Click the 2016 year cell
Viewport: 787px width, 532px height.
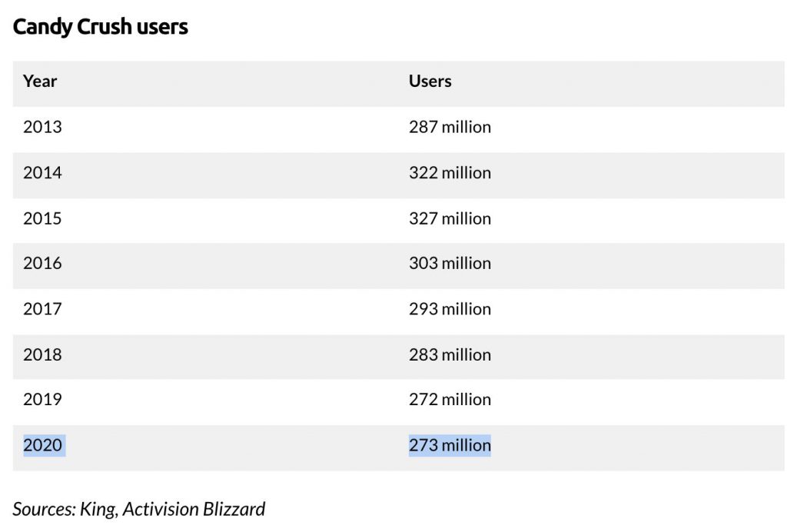43,262
